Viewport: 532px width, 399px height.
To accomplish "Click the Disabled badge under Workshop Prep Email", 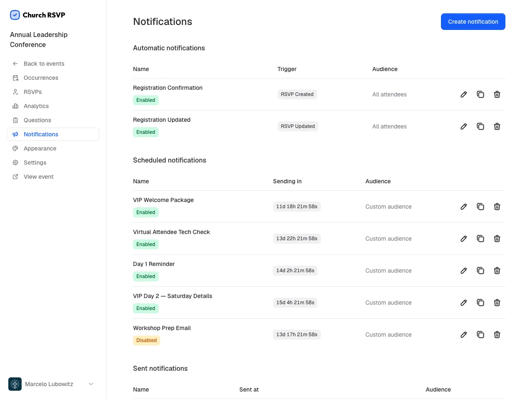I will click(x=147, y=340).
